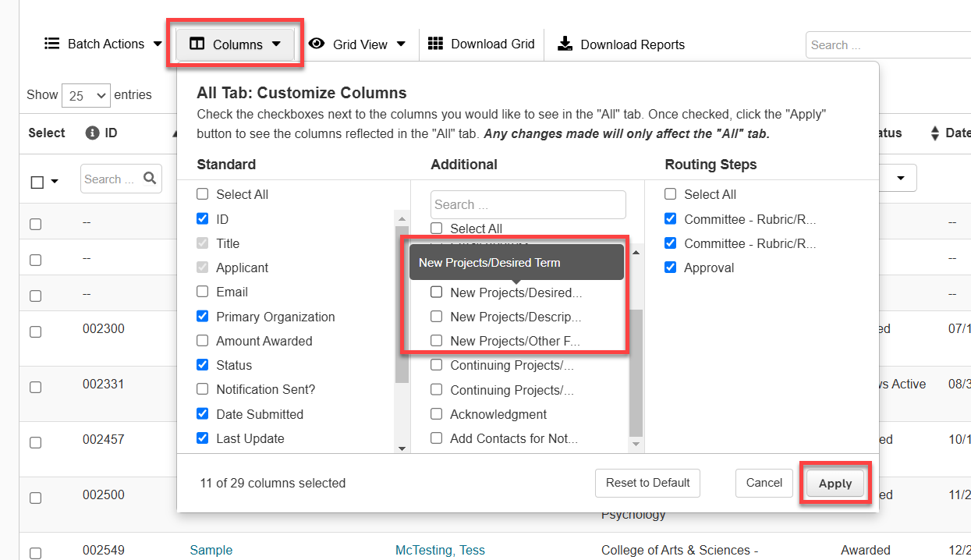Click the magnifier in ID search box

[x=150, y=179]
